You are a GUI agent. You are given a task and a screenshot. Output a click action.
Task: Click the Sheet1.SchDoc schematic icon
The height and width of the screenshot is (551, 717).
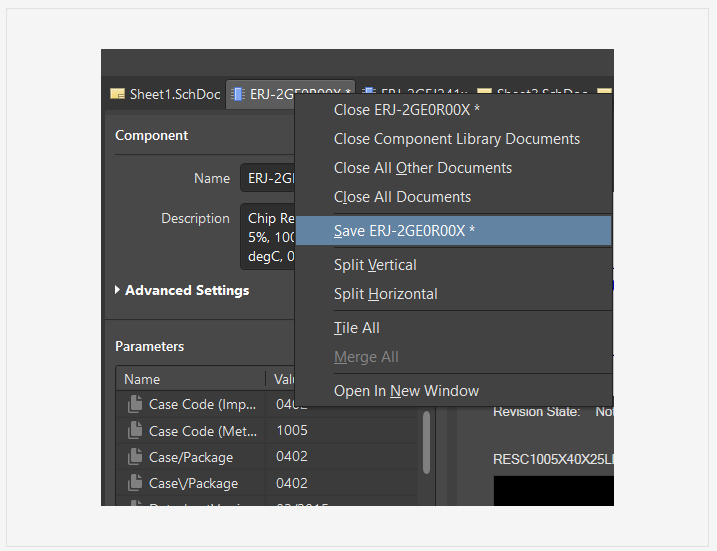[118, 94]
